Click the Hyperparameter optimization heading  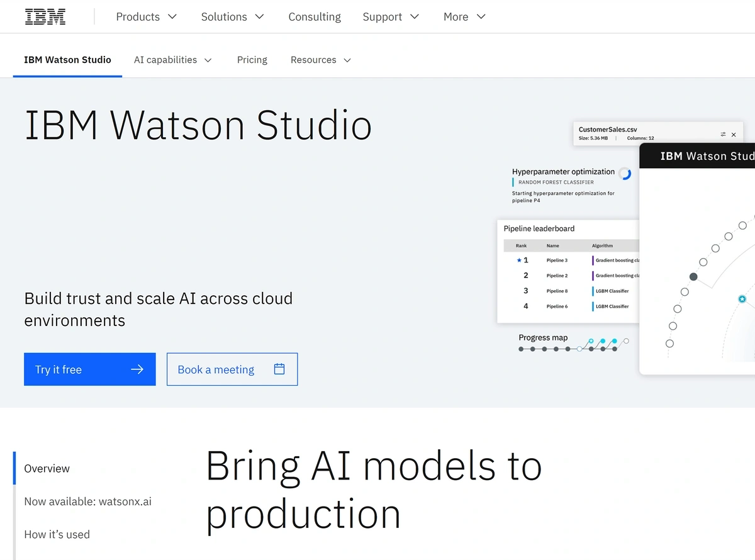tap(563, 171)
